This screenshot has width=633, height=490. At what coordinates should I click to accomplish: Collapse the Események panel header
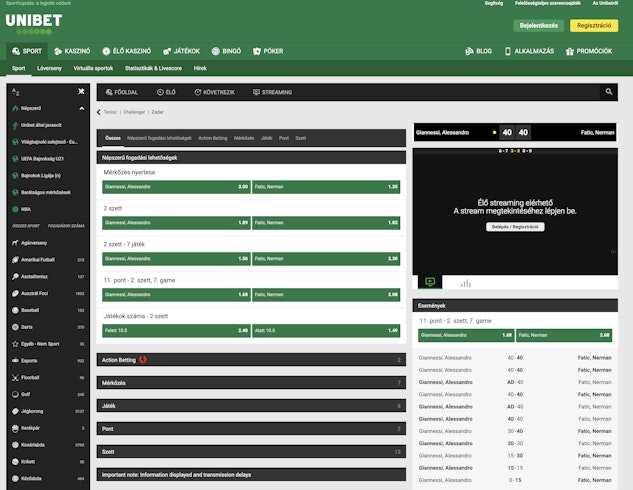(515, 306)
